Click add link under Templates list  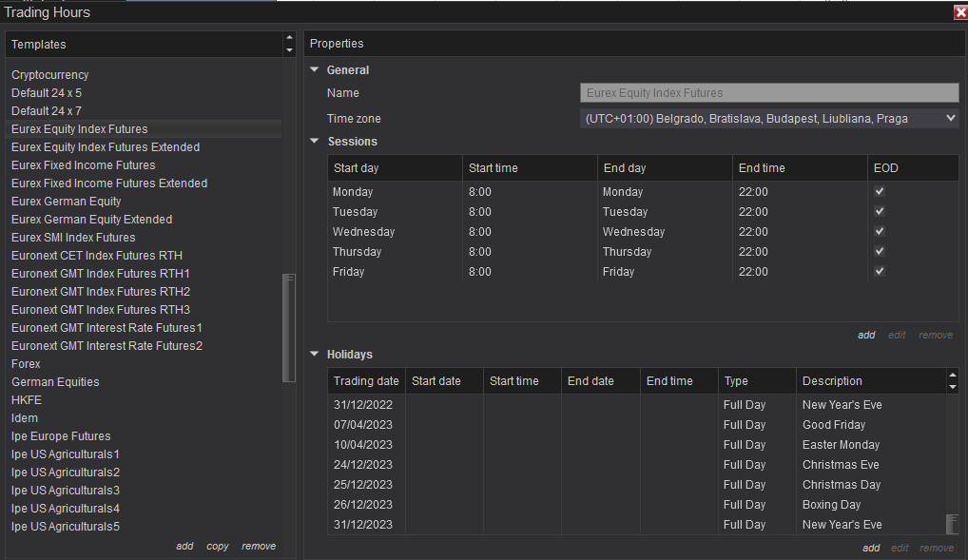click(x=184, y=547)
